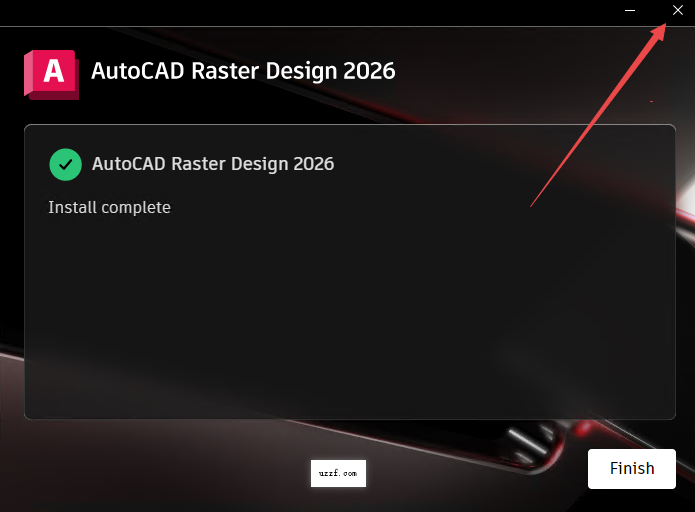This screenshot has width=695, height=512.
Task: Click the white tick inside the green circle
Action: point(65,164)
